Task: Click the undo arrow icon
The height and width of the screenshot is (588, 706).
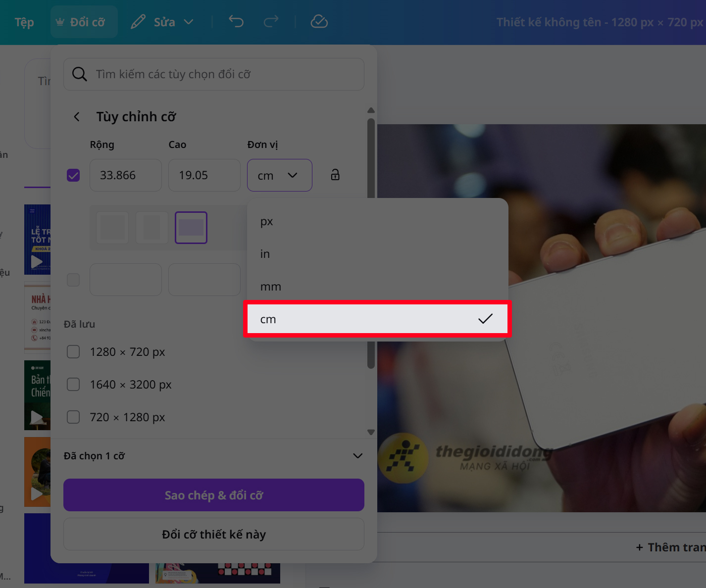Action: coord(236,21)
